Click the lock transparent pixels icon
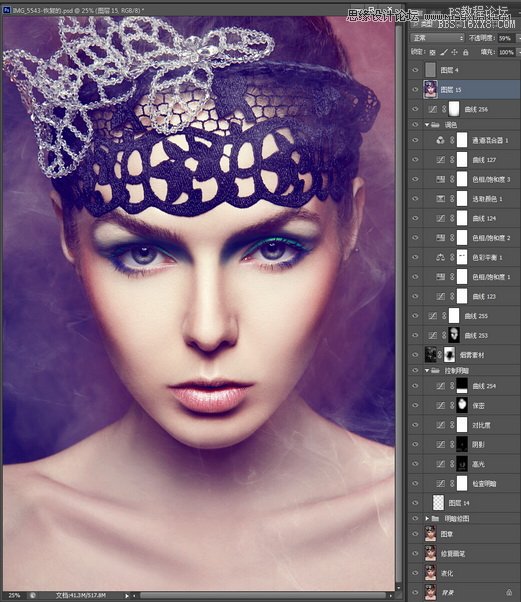521x602 pixels. coord(433,52)
